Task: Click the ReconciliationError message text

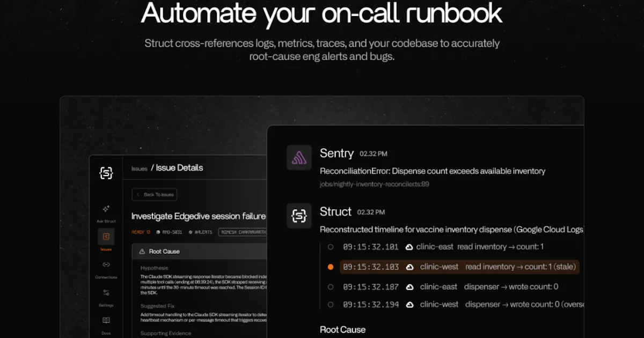Action: (x=433, y=171)
